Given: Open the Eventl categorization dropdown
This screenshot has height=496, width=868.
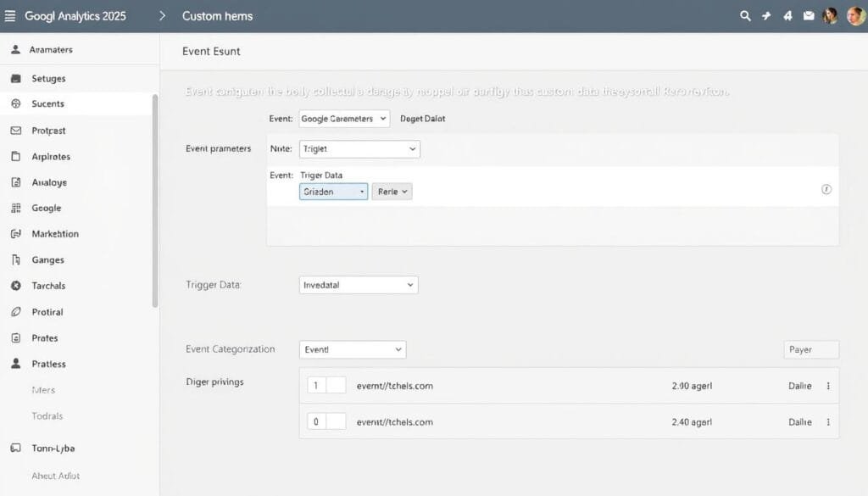Looking at the screenshot, I should point(353,349).
